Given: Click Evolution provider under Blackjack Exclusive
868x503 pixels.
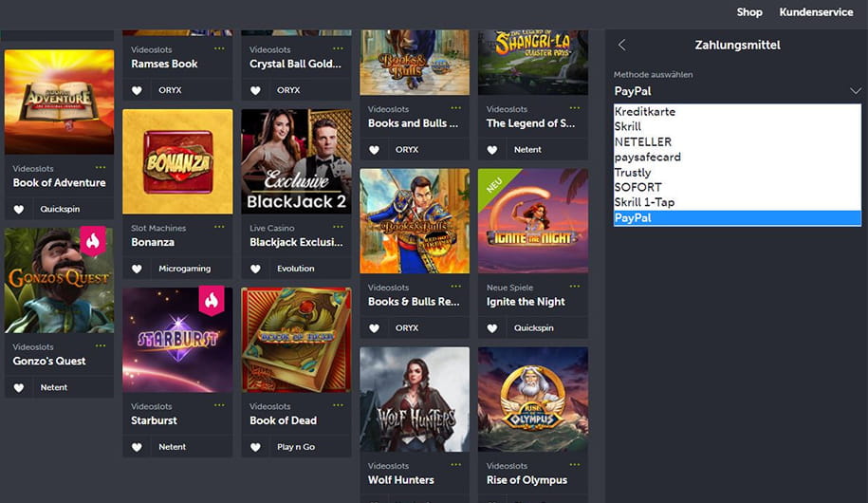Looking at the screenshot, I should [296, 269].
